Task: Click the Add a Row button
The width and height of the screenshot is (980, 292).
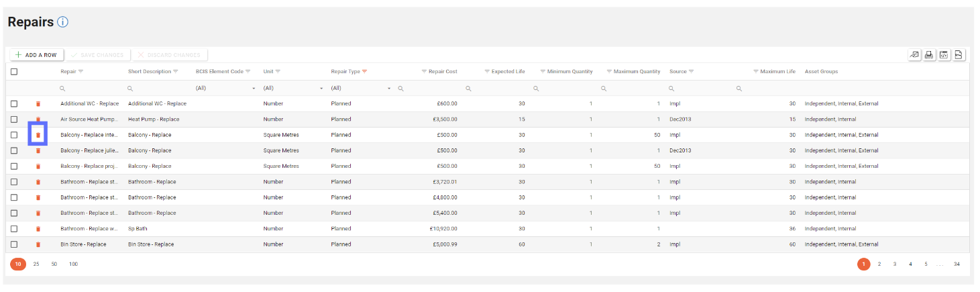Action: click(37, 55)
